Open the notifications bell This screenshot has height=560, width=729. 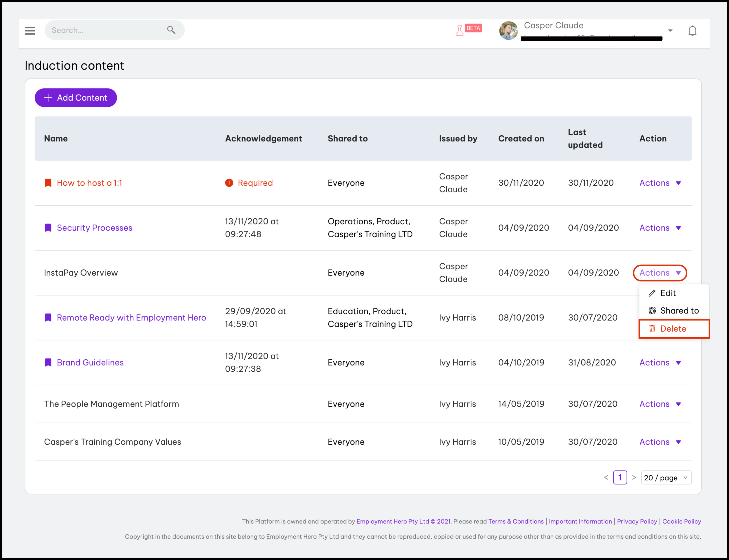click(692, 31)
